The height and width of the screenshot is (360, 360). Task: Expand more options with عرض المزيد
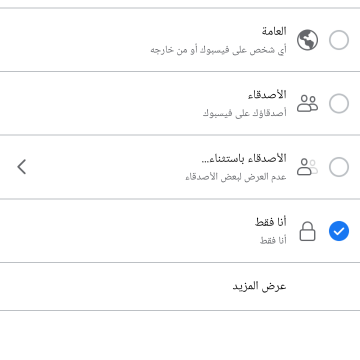point(259,286)
